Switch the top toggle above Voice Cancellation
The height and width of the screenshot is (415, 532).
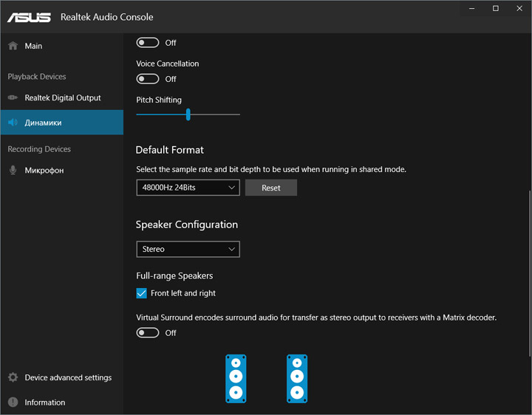148,43
